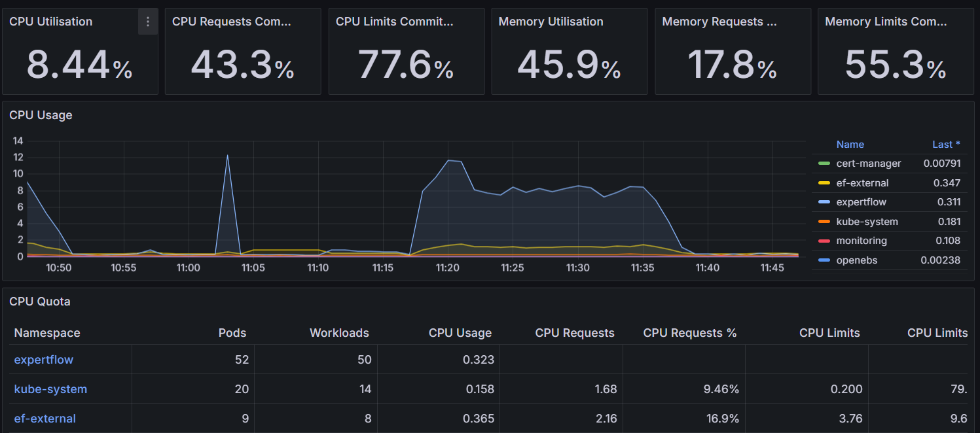Screen dimensions: 980x433
Task: Sort legend by the Last * header
Action: click(x=946, y=145)
